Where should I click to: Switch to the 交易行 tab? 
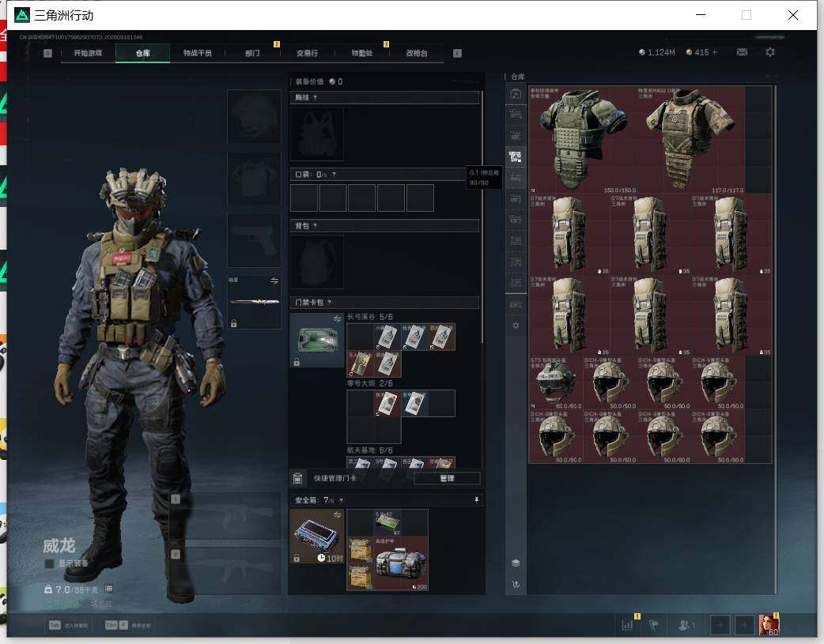pyautogui.click(x=307, y=53)
